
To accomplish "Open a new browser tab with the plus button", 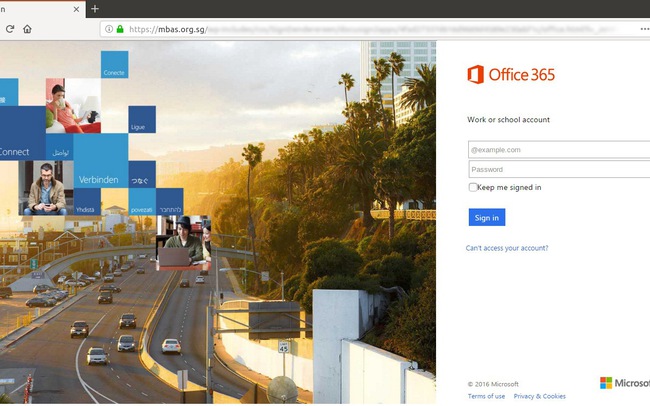I will coord(95,9).
